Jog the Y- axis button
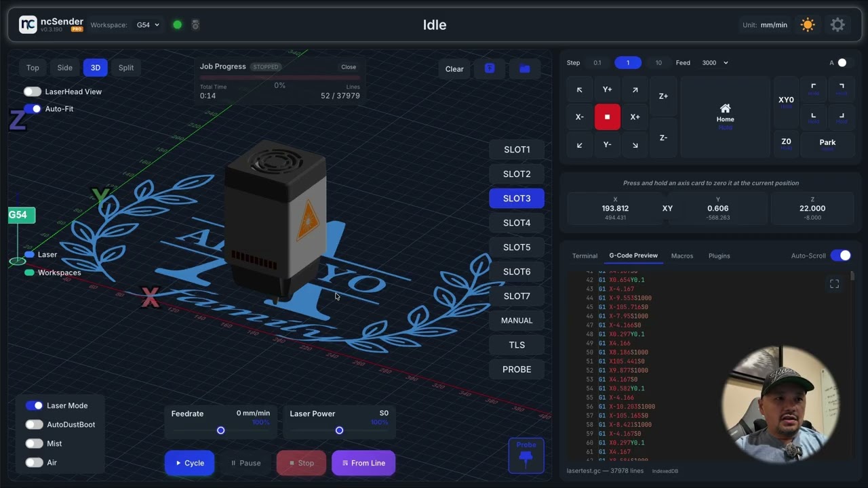This screenshot has height=488, width=868. pyautogui.click(x=607, y=145)
